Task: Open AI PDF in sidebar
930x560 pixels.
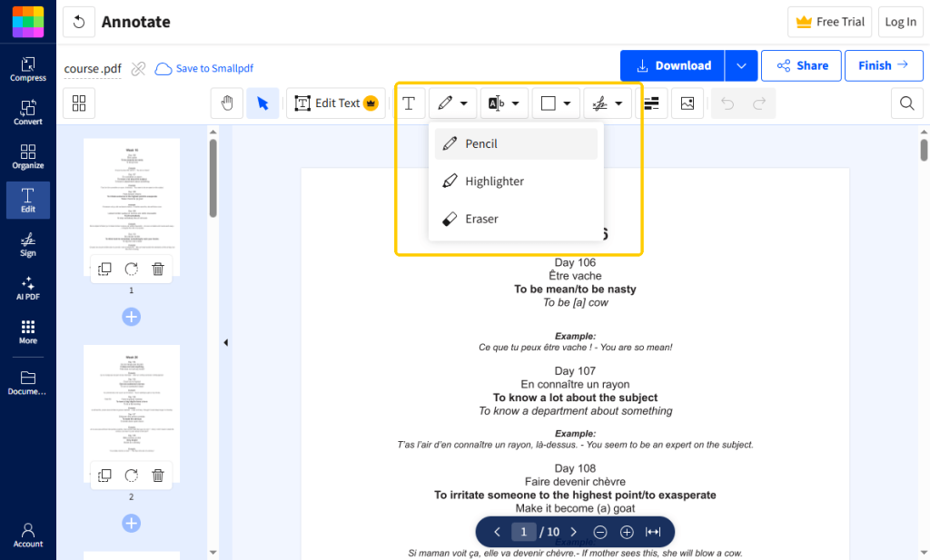Action: [28, 288]
